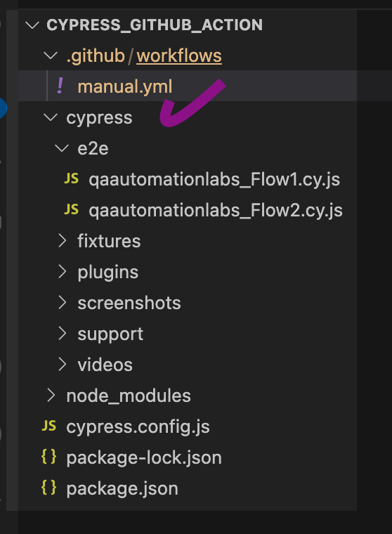The height and width of the screenshot is (534, 392).
Task: Click the braces icon of package.json
Action: point(48,488)
